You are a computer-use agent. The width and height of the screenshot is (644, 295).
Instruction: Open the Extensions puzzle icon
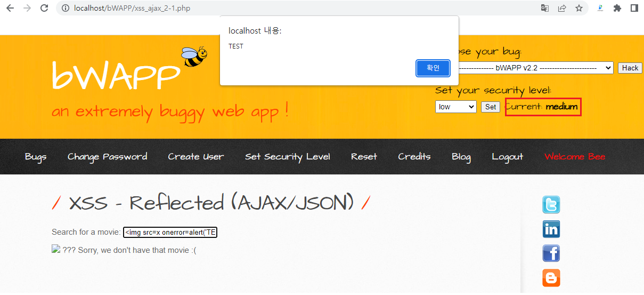tap(617, 8)
